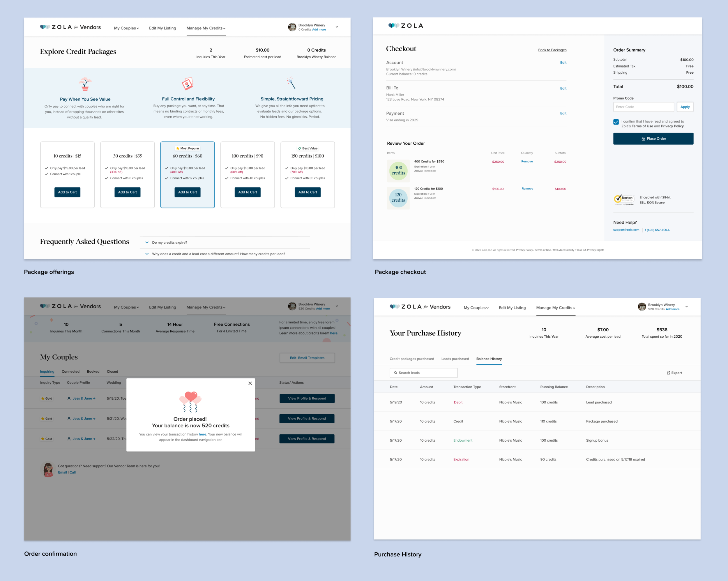Open account dropdown arrow in purchase history header
This screenshot has width=728, height=581.
click(x=686, y=307)
